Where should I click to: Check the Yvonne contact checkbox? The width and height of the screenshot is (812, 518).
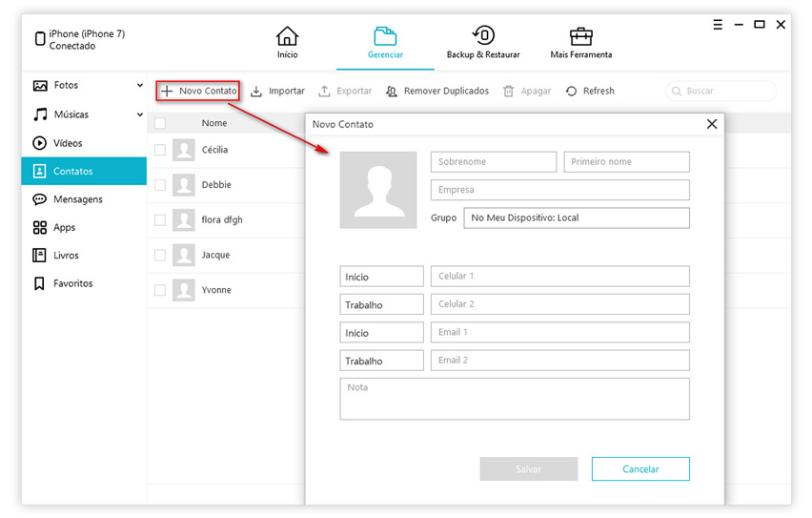coord(160,290)
